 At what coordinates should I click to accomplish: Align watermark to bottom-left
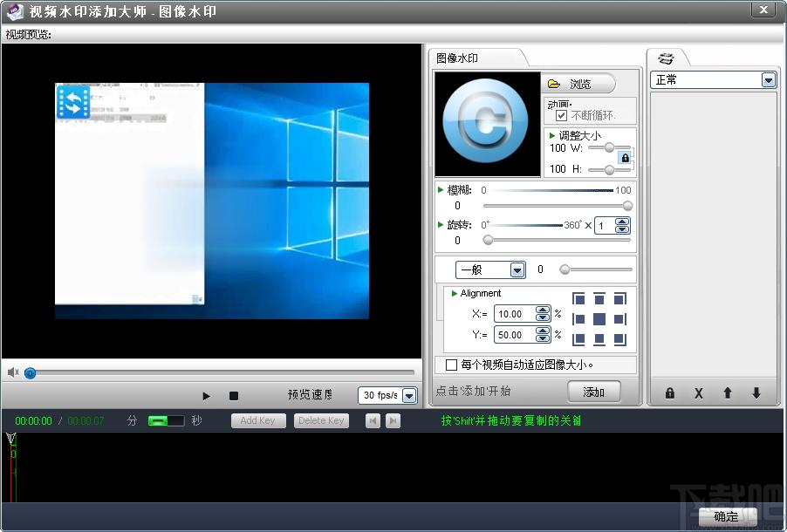(578, 339)
